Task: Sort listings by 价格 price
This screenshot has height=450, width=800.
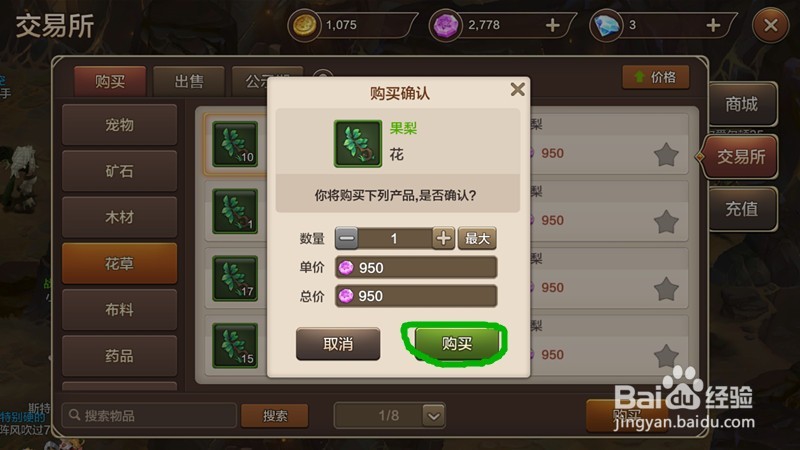Action: tap(656, 78)
